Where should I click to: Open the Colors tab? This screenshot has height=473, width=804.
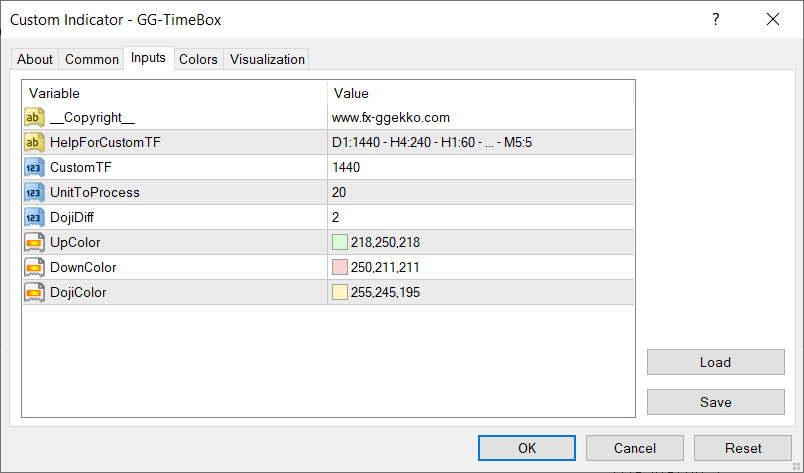click(x=198, y=60)
